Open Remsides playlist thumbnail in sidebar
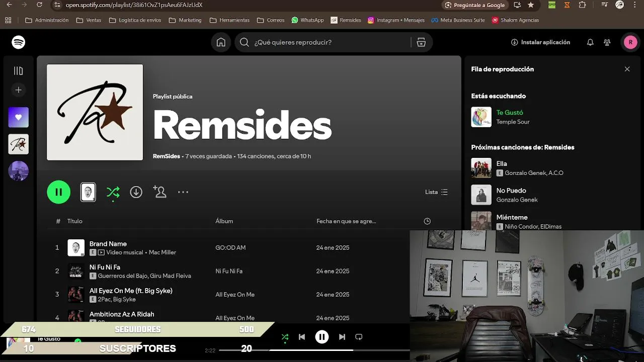The height and width of the screenshot is (362, 644). coord(19,144)
